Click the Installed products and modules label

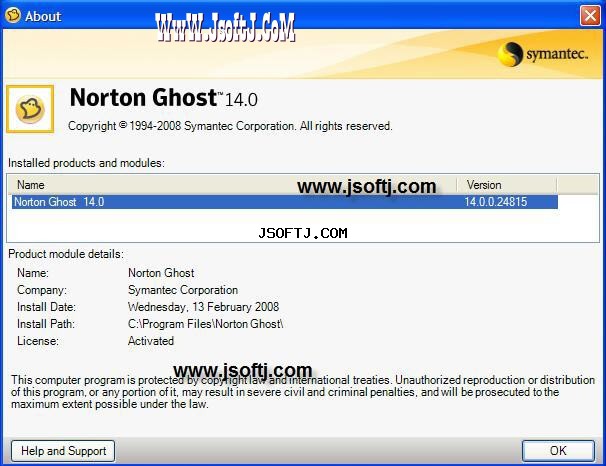pos(86,163)
